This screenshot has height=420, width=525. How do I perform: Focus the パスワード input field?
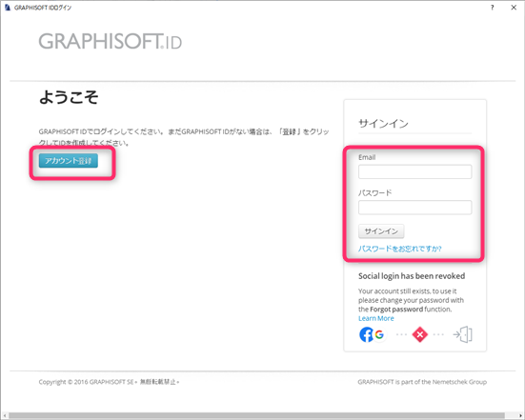click(414, 208)
